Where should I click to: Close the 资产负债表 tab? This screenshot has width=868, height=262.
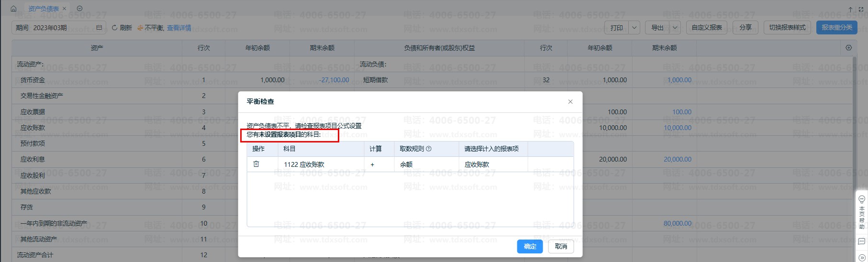(65, 9)
